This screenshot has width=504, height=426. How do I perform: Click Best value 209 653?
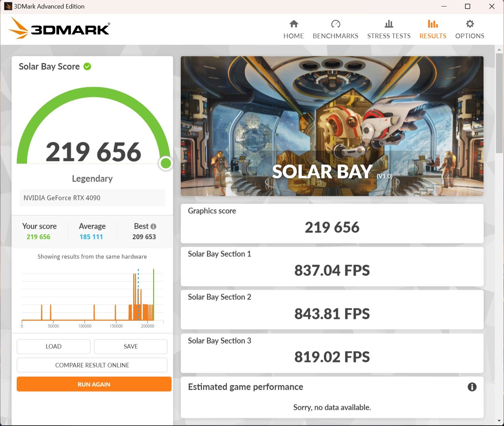pos(144,237)
